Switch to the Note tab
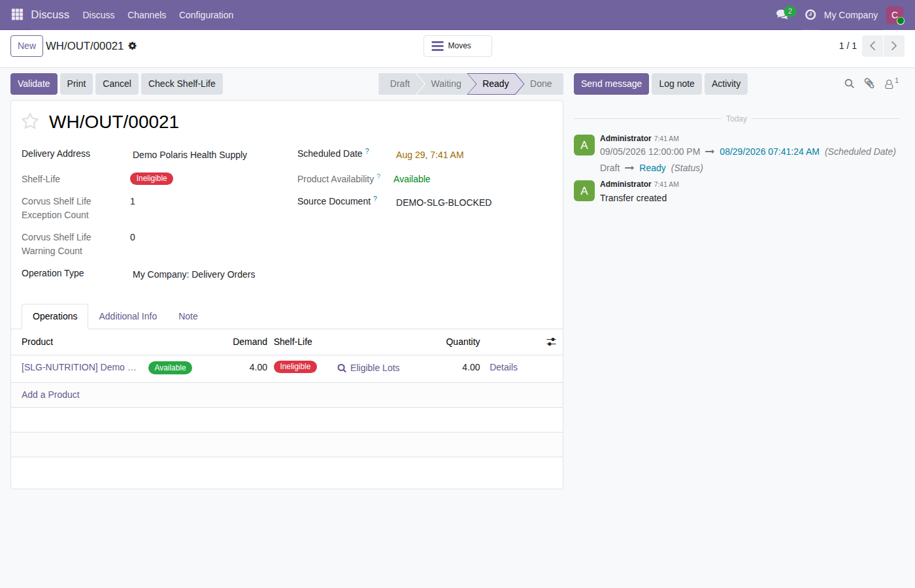Viewport: 915px width, 588px height. click(188, 316)
